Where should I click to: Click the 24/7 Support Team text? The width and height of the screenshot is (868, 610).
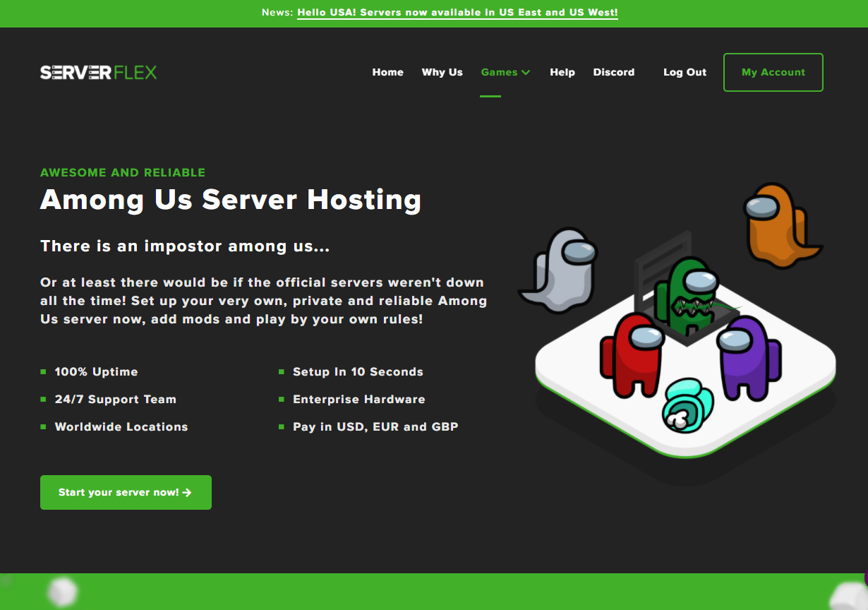point(116,399)
